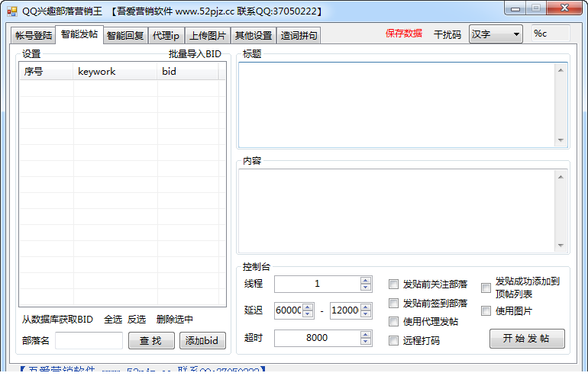This screenshot has width=588, height=389.
Task: Check 发贴成功添加到顶帖列表 option
Action: click(486, 288)
